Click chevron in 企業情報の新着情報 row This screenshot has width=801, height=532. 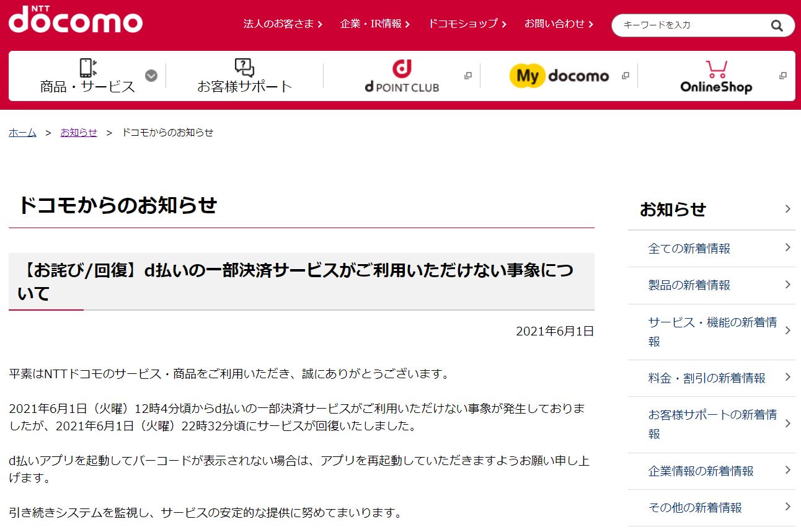coord(788,471)
